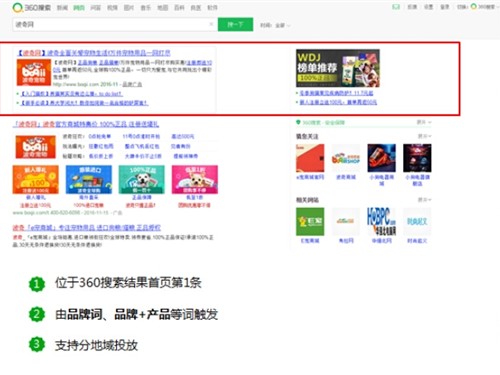Screen dimensions: 500x375
Task: Open the red e宠商城 thumbnail
Action: [x=310, y=158]
